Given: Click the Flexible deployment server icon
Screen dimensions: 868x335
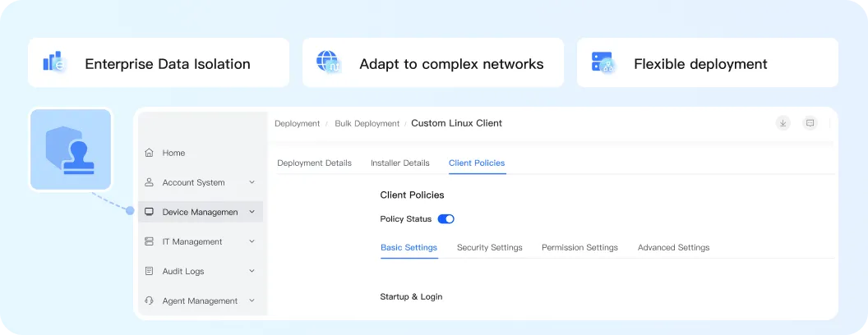Looking at the screenshot, I should pos(603,62).
